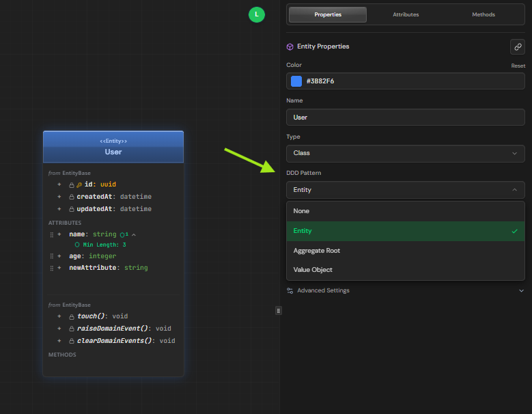Click the blue #3B82F6 color swatch

[x=296, y=81]
